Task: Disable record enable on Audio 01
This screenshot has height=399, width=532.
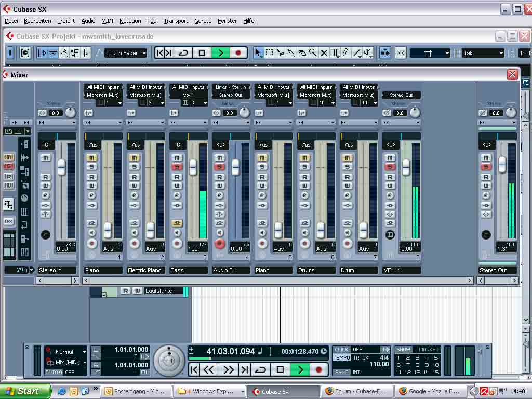Action: tap(220, 243)
